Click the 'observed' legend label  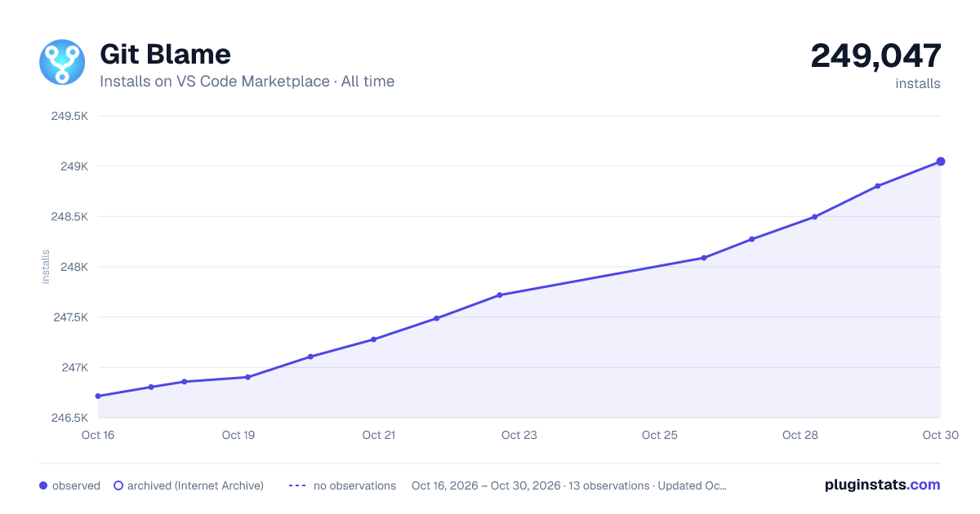76,485
